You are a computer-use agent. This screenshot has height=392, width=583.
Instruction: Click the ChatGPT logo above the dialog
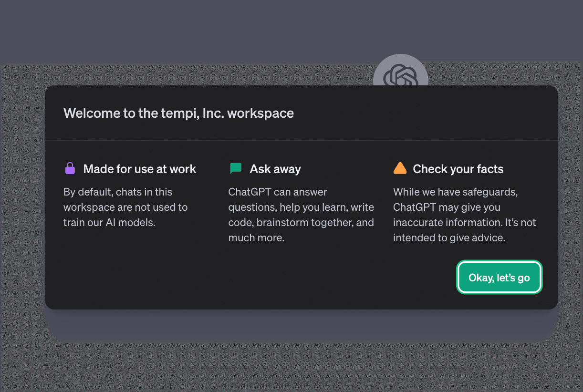(400, 72)
